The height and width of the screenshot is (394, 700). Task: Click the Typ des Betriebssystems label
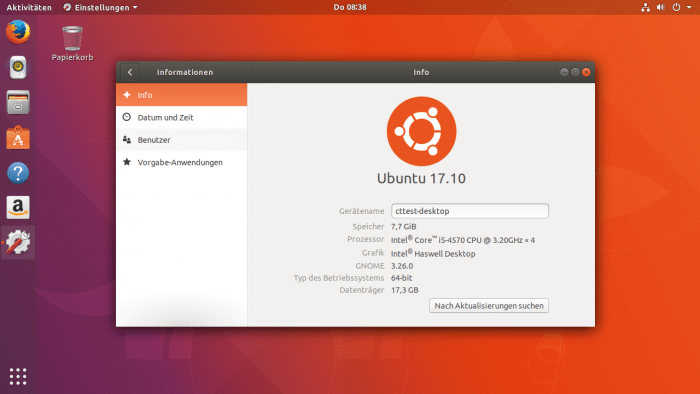click(339, 278)
